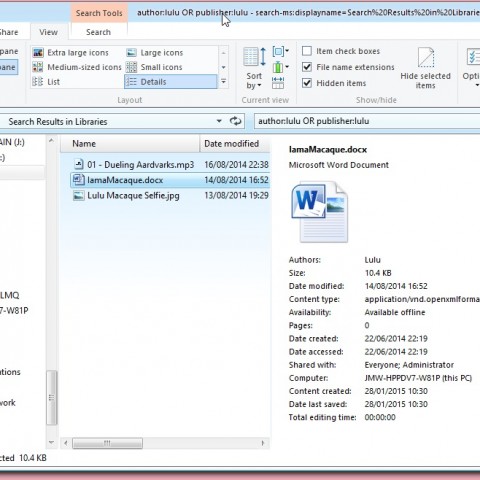Select the Search Tools contextual tab

point(99,13)
